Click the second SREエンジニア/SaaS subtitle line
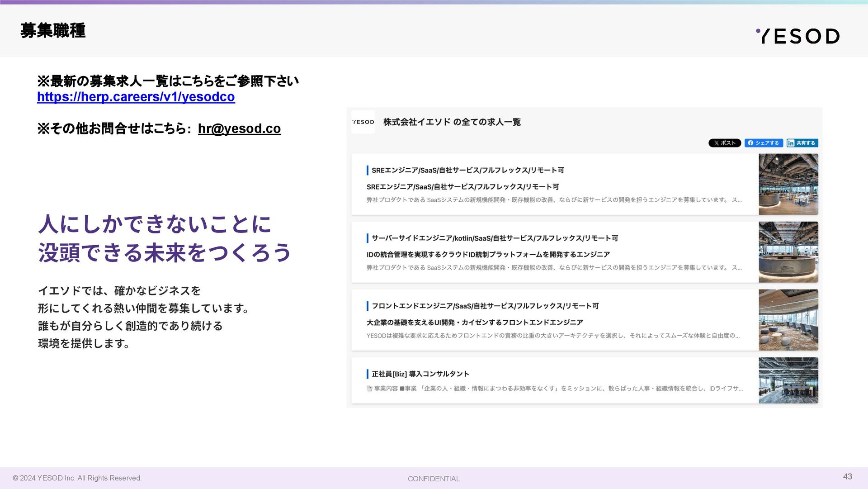Screen dimensions: 868x489 [x=462, y=186]
